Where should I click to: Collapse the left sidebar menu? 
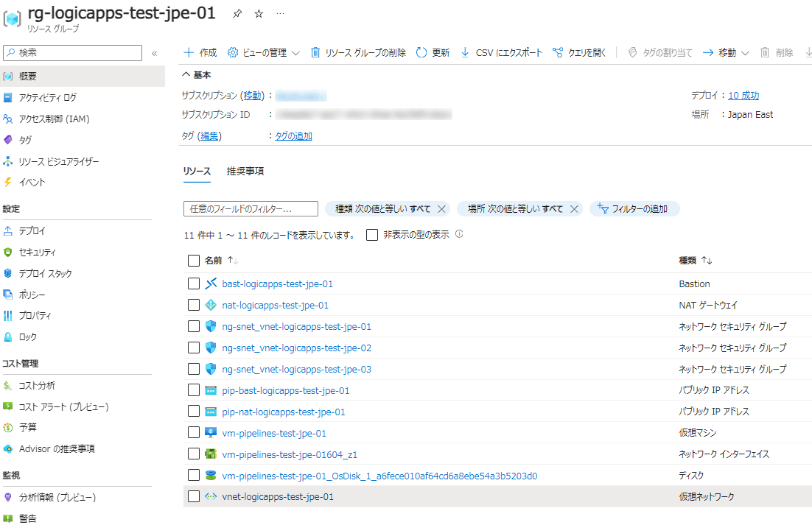pyautogui.click(x=154, y=53)
